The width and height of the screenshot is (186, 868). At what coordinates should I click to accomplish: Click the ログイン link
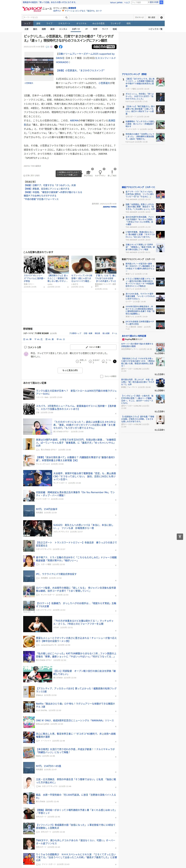[57, 11]
